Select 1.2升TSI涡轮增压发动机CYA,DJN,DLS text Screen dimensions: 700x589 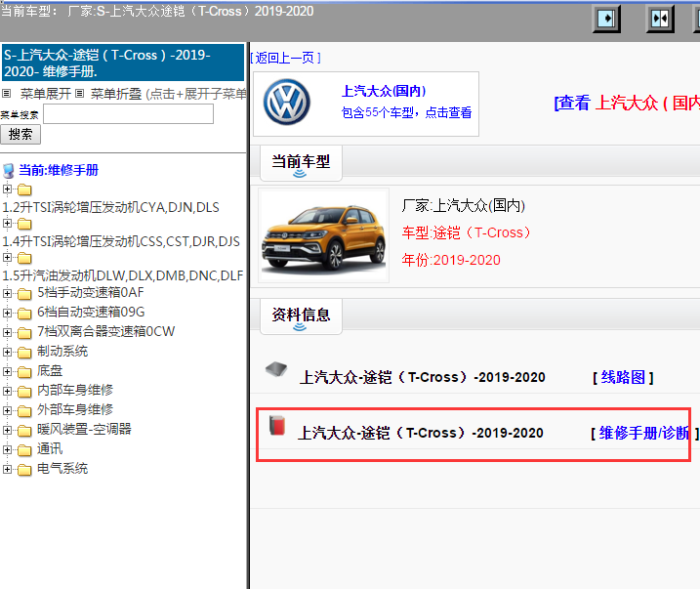(x=110, y=208)
